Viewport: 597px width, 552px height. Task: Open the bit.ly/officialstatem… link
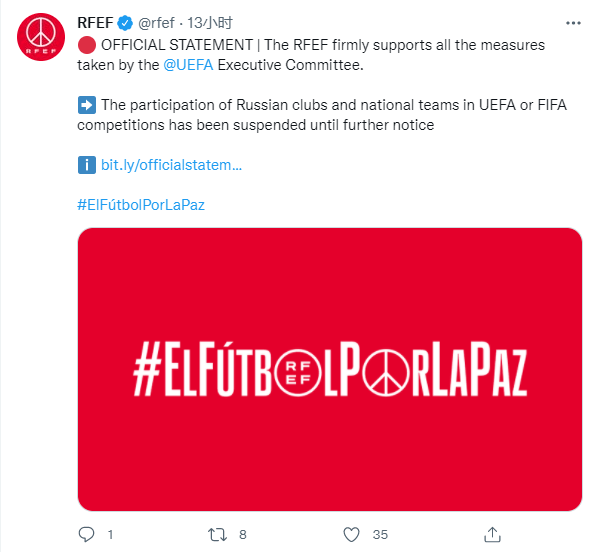(x=171, y=165)
